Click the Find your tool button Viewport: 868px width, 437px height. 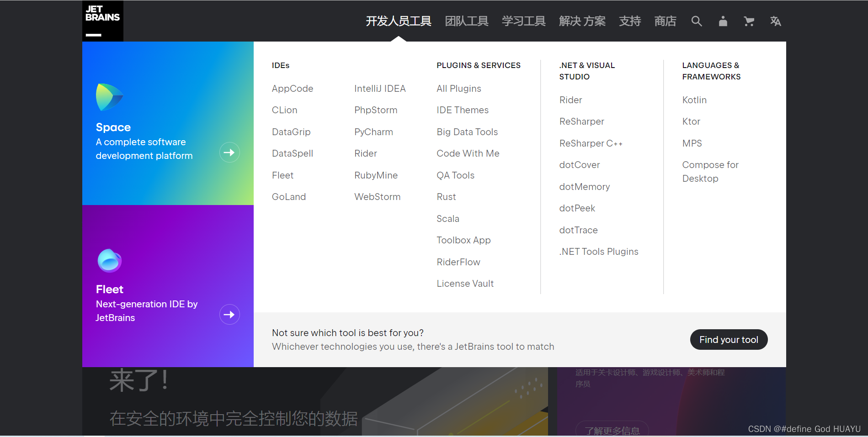click(x=729, y=339)
